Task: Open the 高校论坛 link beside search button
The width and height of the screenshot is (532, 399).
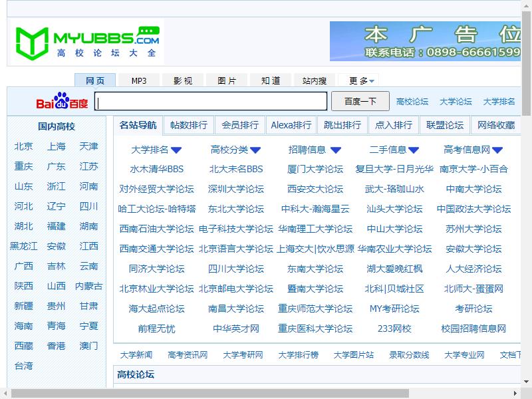Action: (x=412, y=102)
